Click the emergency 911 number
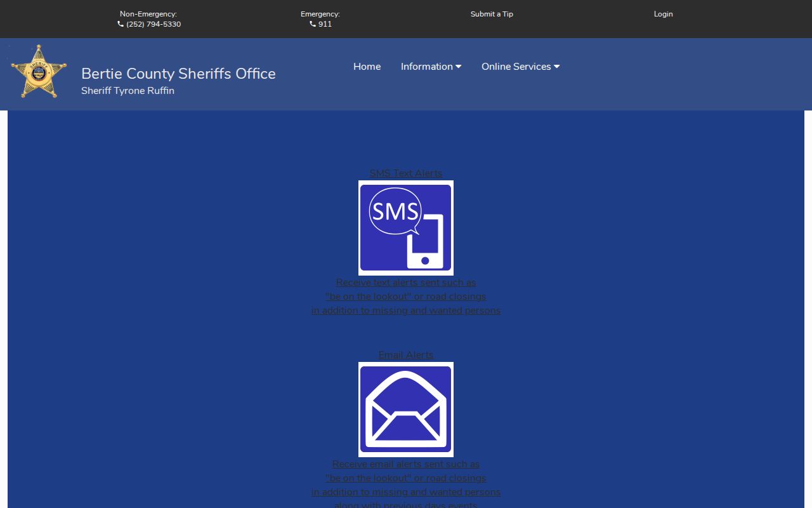812x508 pixels. [325, 24]
